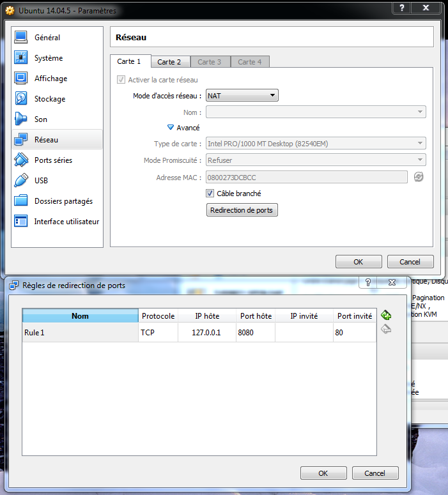Open the Son speaker icon
Screen dimensions: 448x495
[x=21, y=119]
